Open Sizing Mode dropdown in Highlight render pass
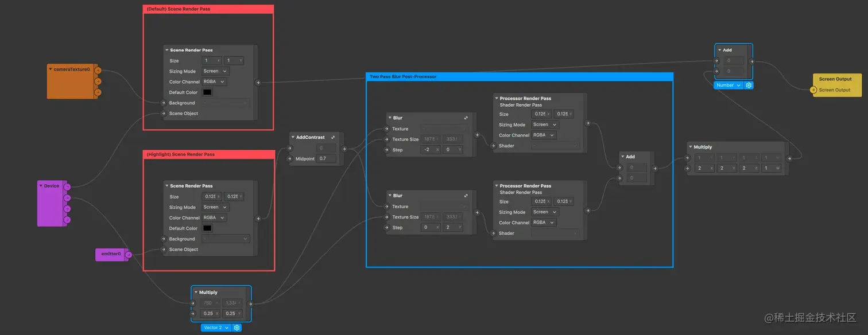This screenshot has width=868, height=335. 215,207
